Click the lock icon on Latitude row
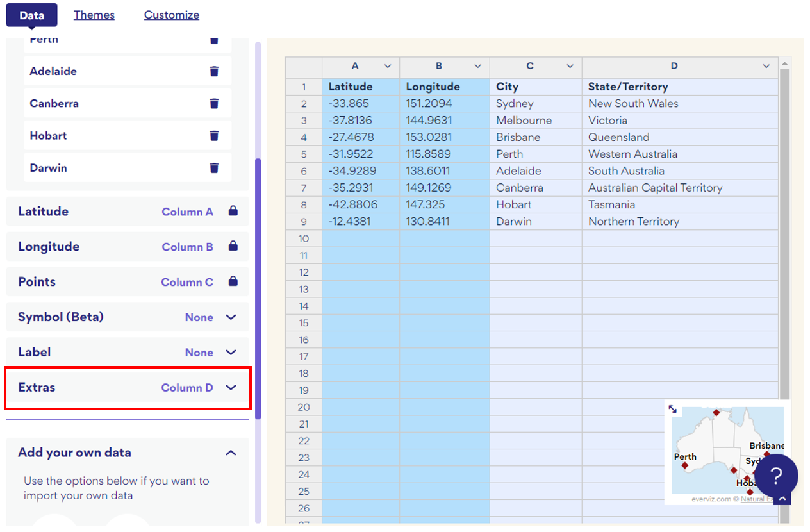 [233, 211]
